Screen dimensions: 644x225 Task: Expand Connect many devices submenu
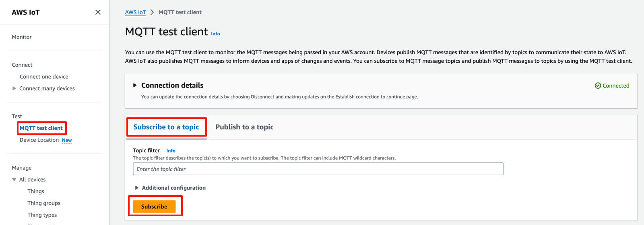tap(14, 88)
